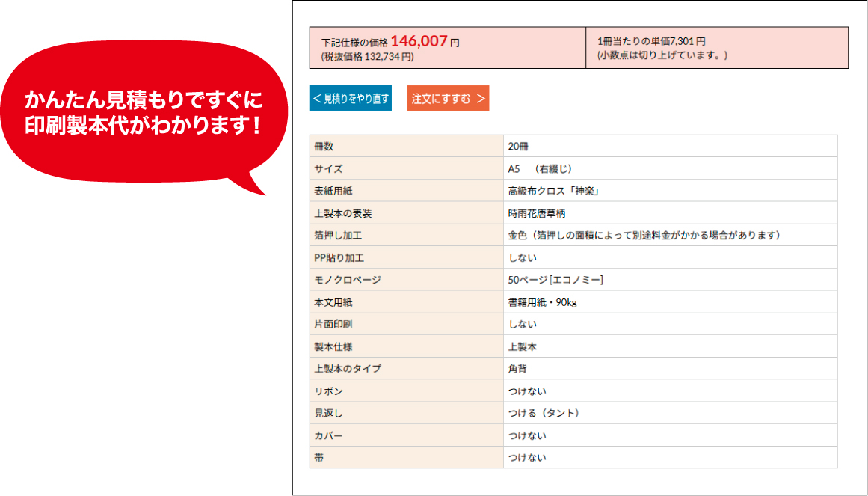Viewport: 868px width, 496px height.
Task: Select つけない in the 帯 row
Action: tap(527, 458)
